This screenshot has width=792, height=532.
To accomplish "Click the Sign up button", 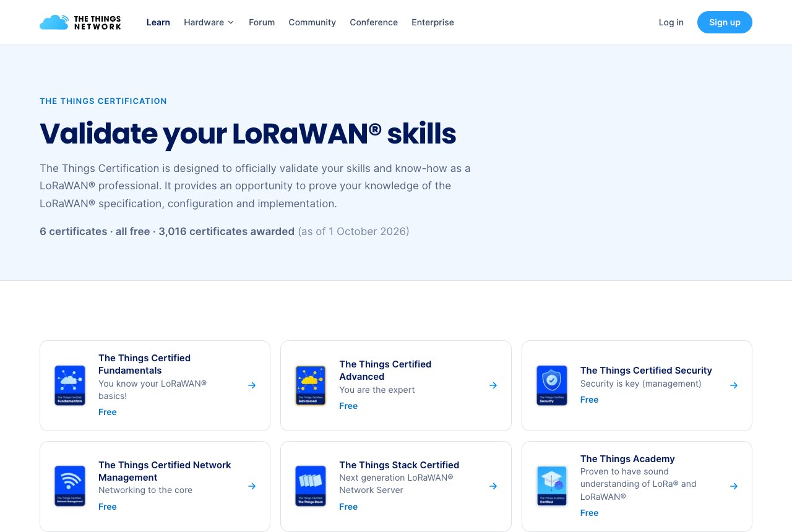I will 725,22.
